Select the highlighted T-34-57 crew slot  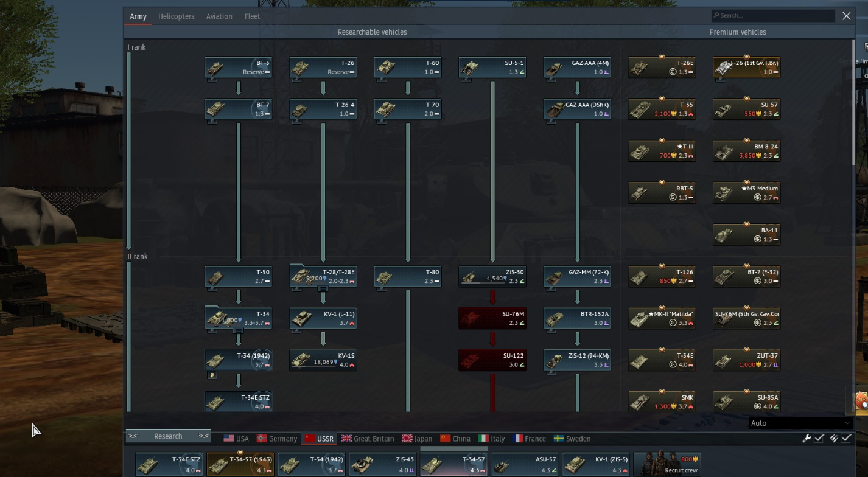pos(453,464)
